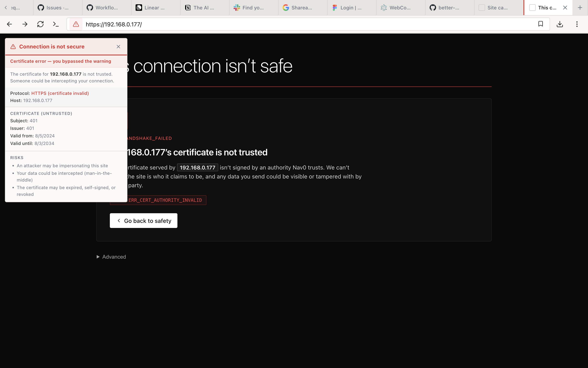Viewport: 588px width, 368px height.
Task: Click the 'Subject: 401' certificate row
Action: coord(24,121)
